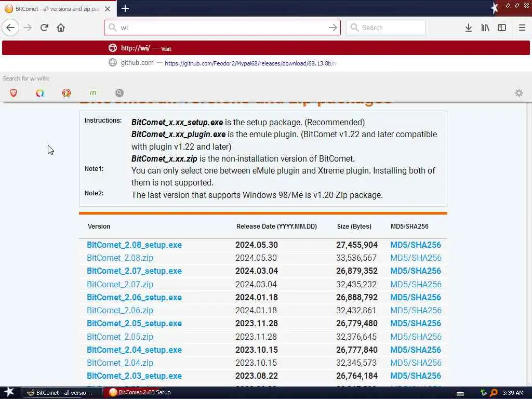This screenshot has width=532, height=399.
Task: Click the orange magnifier tray icon
Action: tap(494, 393)
